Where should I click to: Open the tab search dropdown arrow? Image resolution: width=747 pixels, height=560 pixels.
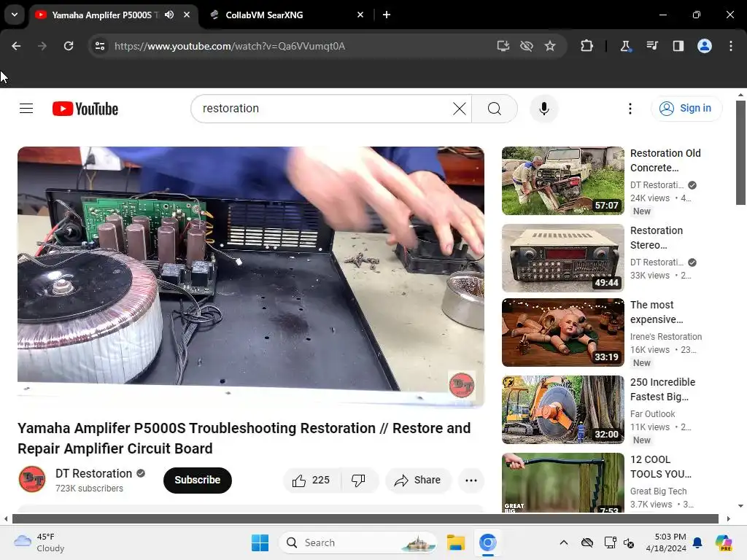(x=15, y=15)
